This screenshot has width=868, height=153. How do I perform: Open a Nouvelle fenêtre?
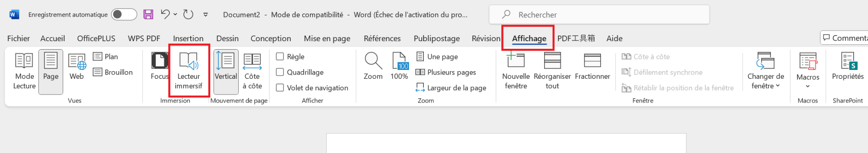(x=516, y=71)
